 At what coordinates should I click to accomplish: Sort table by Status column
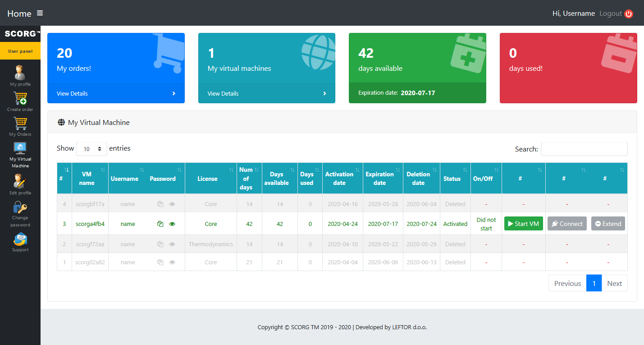pyautogui.click(x=456, y=178)
